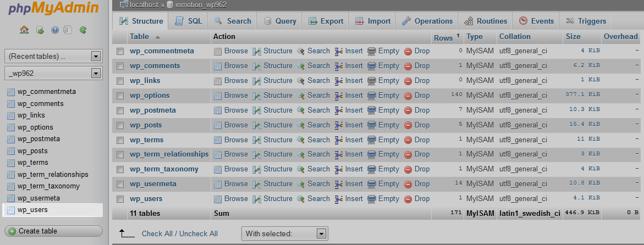Check the wp_options row checkbox

[x=120, y=96]
